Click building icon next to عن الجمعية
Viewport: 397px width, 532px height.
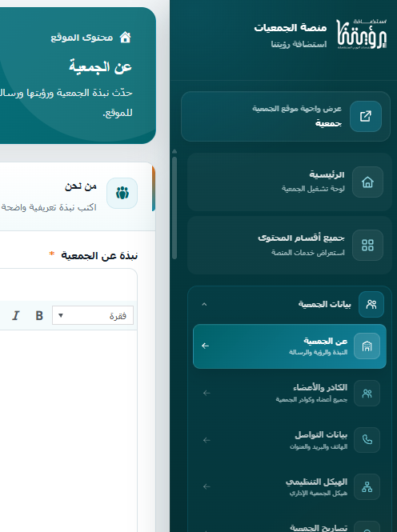point(367,346)
